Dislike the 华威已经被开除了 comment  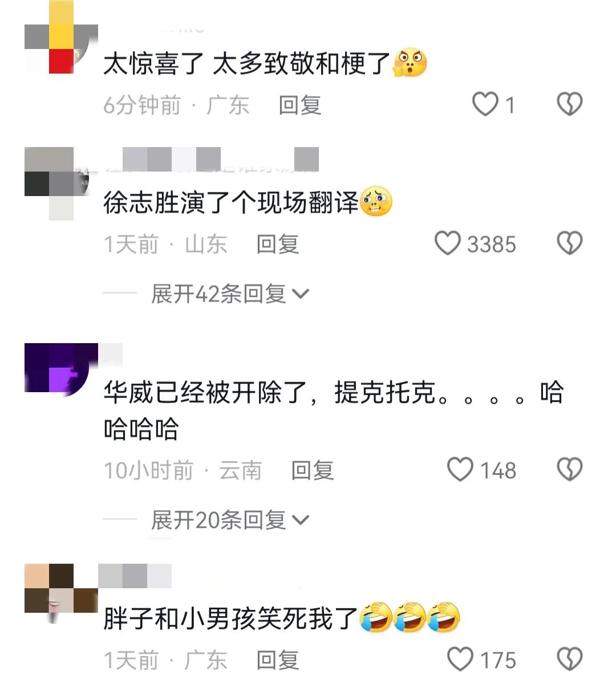(569, 470)
